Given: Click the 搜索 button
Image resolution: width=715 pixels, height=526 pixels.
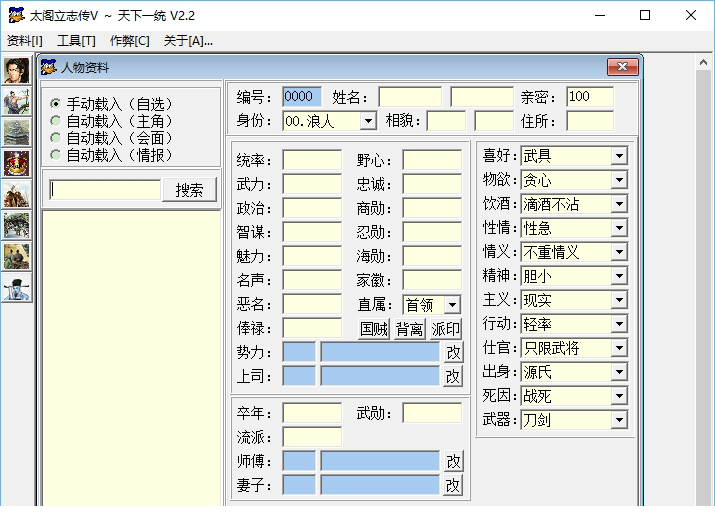Looking at the screenshot, I should [189, 190].
